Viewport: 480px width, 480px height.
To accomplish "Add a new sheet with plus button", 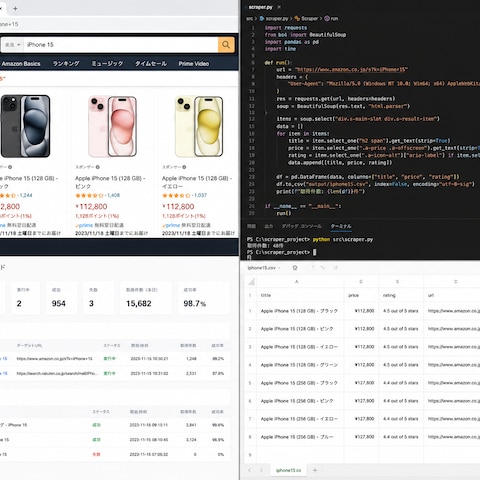I will point(315,470).
